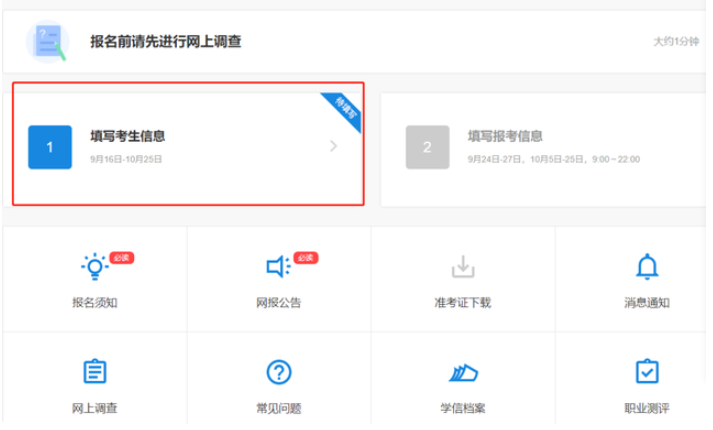Click the 报名须知 label
The image size is (713, 430).
click(95, 303)
